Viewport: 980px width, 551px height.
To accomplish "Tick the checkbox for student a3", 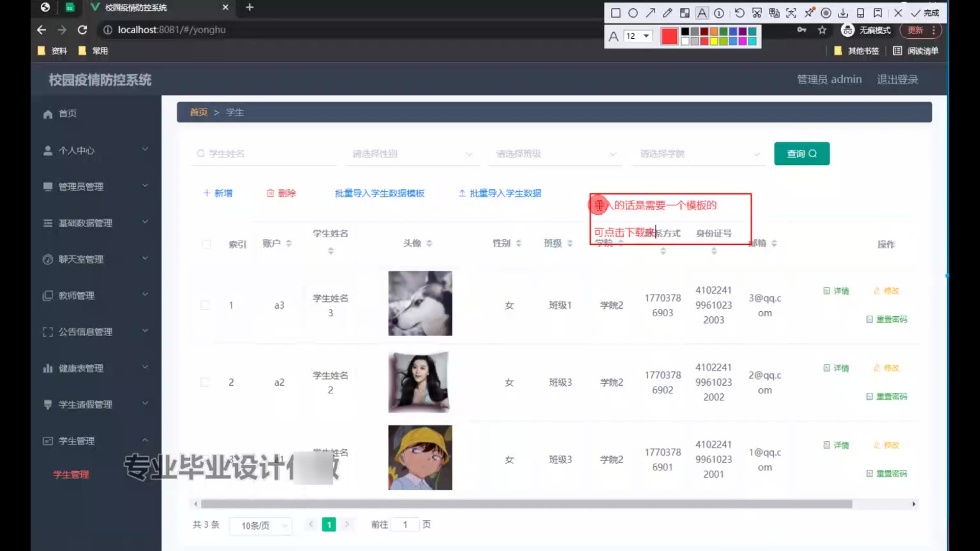I will (x=205, y=305).
